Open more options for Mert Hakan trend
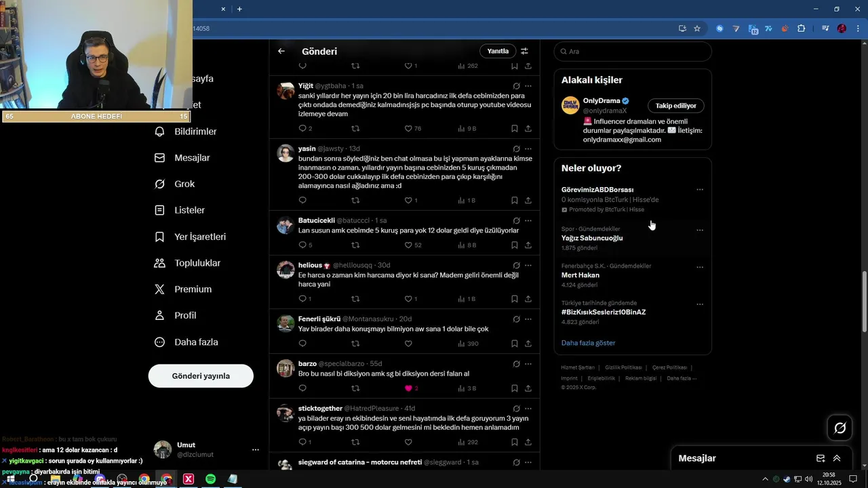Screen dimensions: 868x488 tap(700, 267)
